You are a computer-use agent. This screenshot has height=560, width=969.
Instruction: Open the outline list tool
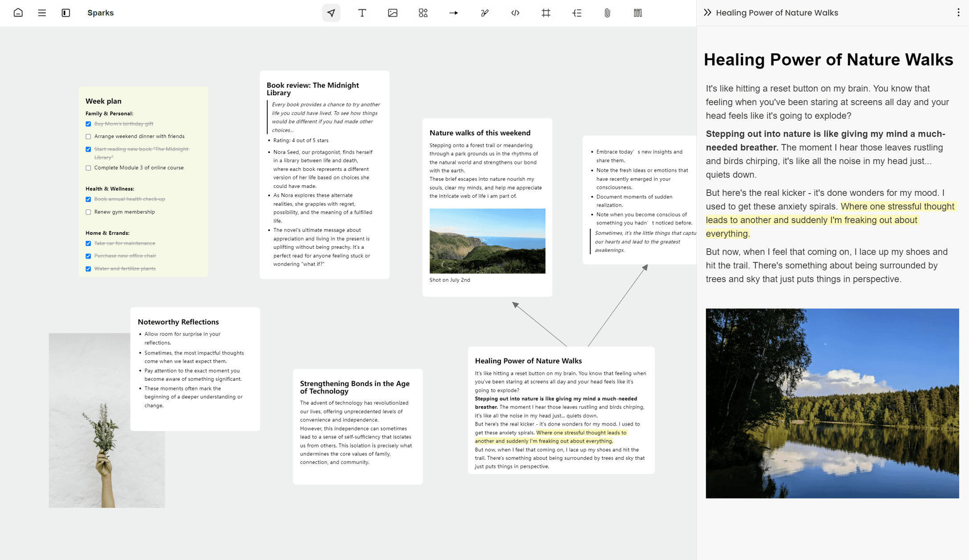576,13
